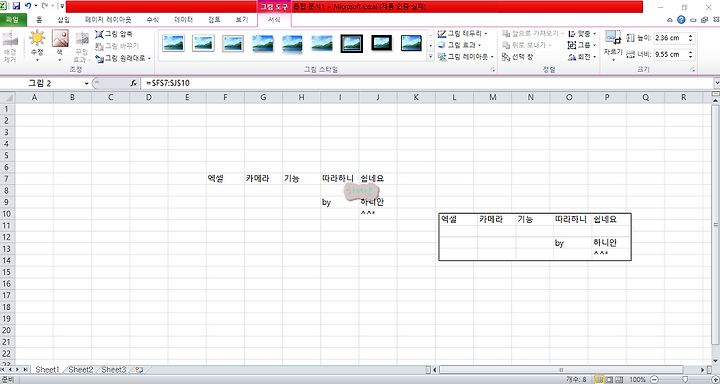Click the 높이 (Height) value field

pyautogui.click(x=670, y=38)
